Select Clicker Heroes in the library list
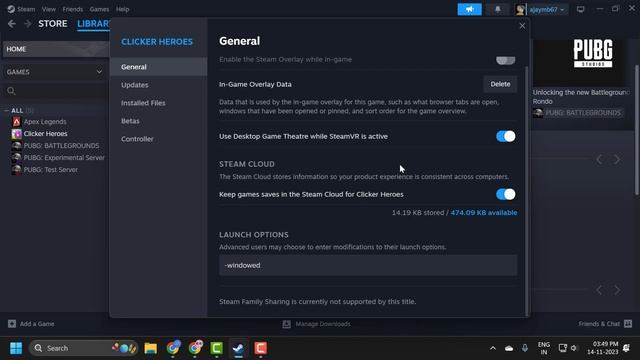Screen dimensions: 640x360 45,133
